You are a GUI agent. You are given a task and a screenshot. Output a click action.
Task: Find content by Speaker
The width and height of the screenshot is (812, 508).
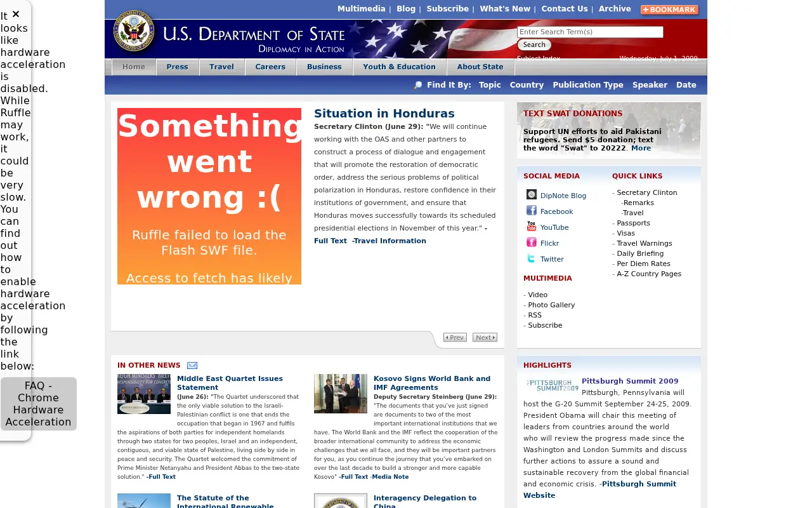650,85
